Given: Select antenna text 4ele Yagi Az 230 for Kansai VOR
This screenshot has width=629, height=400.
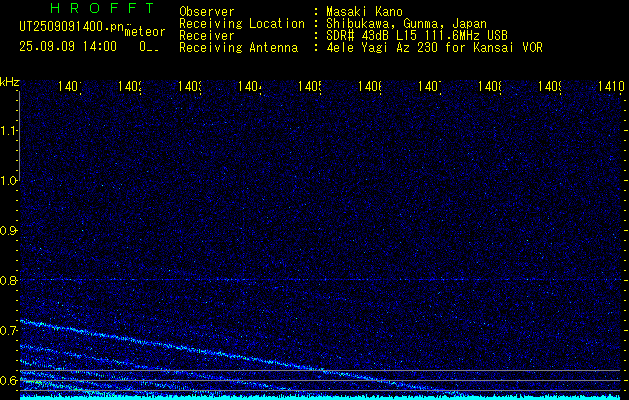Looking at the screenshot, I should pos(434,48).
